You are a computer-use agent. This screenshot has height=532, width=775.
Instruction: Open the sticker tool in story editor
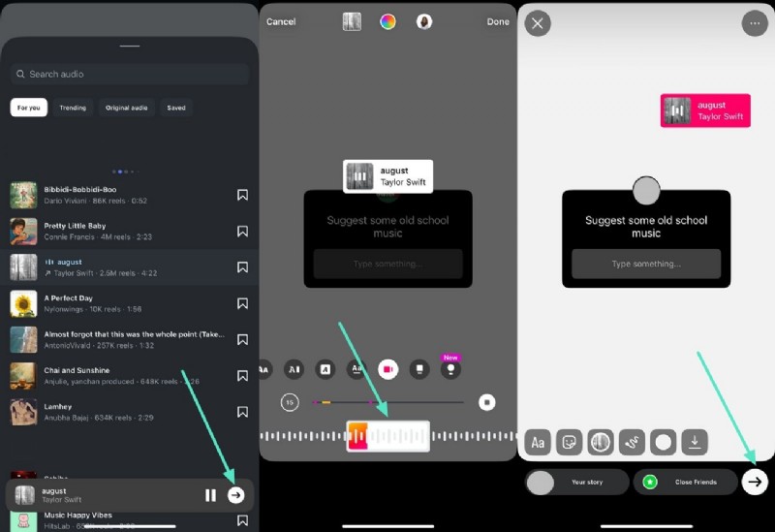[x=569, y=443]
